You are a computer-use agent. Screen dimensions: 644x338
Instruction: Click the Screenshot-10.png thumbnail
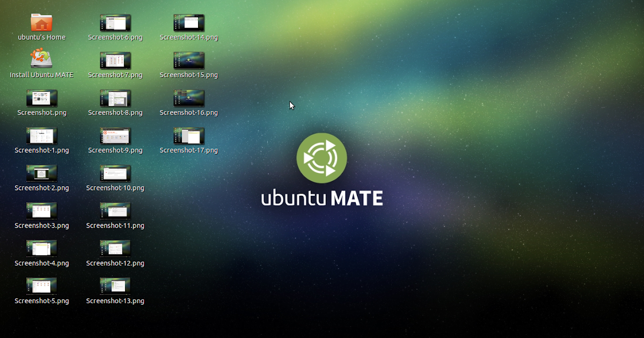pyautogui.click(x=115, y=173)
